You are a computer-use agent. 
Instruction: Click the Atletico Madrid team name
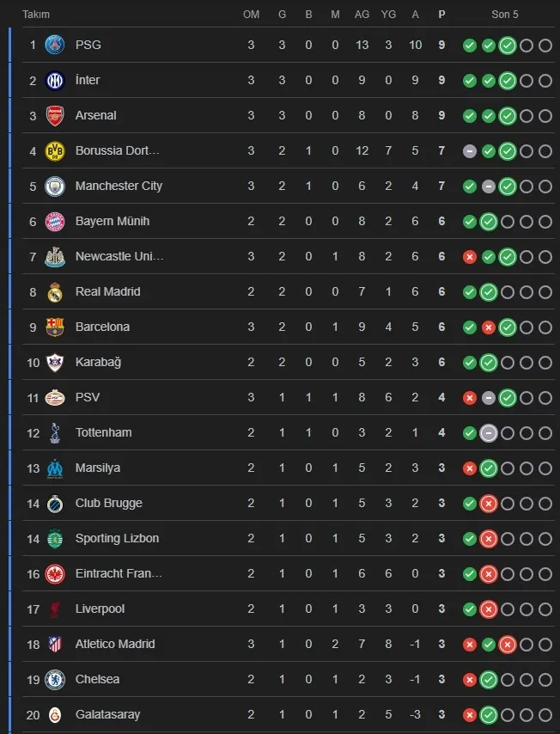[115, 644]
